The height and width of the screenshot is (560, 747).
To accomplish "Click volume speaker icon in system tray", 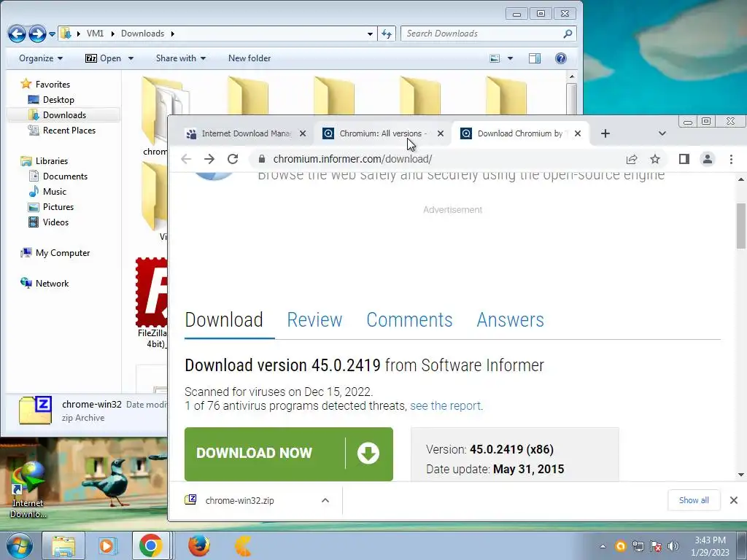I will pyautogui.click(x=673, y=546).
